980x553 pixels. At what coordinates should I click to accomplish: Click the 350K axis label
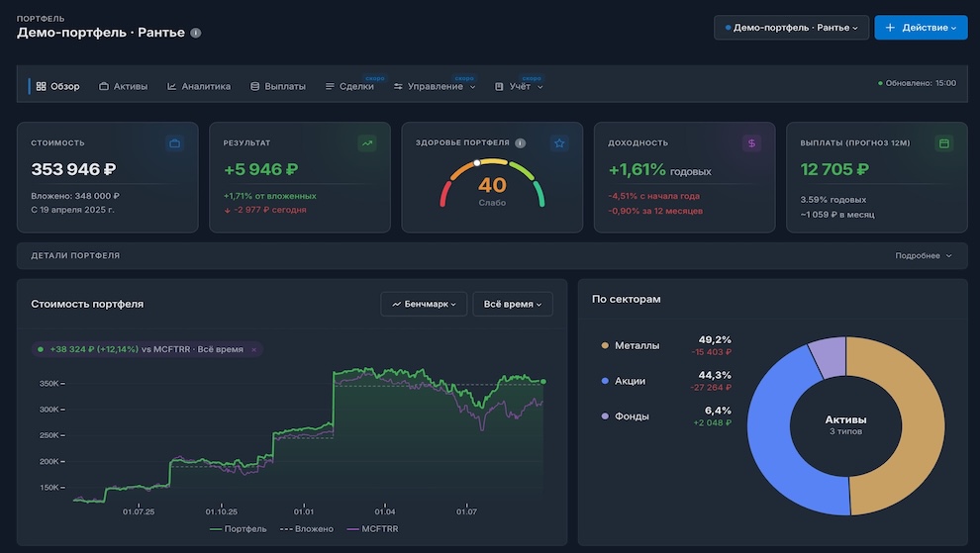tap(49, 384)
